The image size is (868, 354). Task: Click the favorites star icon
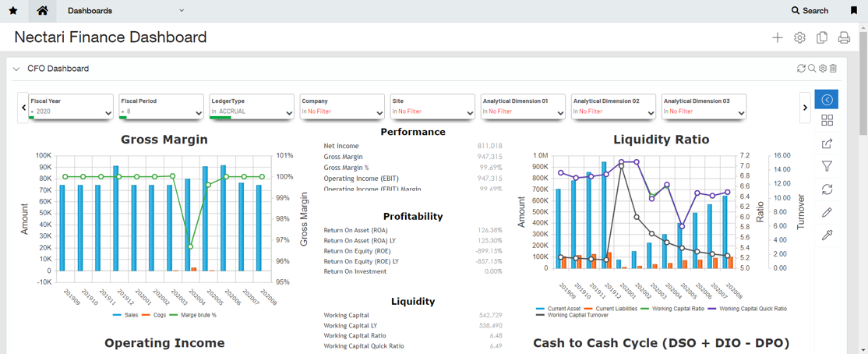click(13, 10)
